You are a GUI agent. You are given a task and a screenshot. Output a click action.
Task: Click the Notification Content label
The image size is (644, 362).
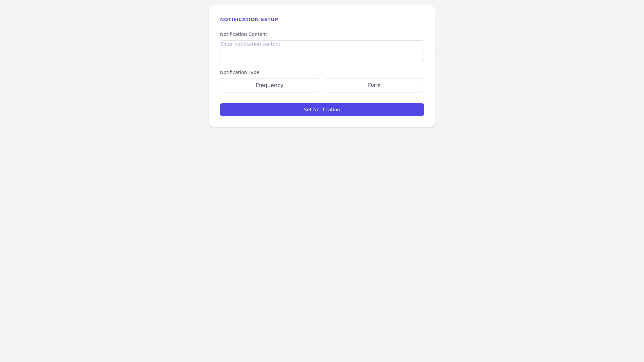(243, 34)
